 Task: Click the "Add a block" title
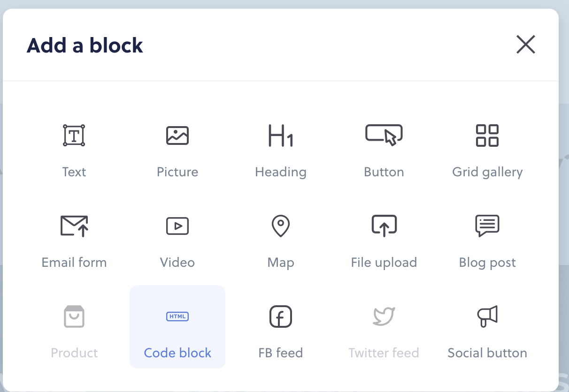click(x=85, y=45)
